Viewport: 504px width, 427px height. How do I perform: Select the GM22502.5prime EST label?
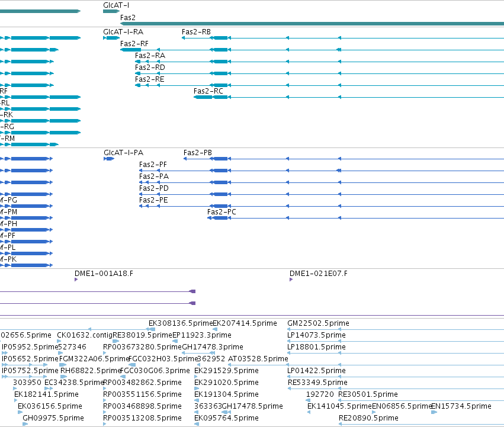click(318, 323)
